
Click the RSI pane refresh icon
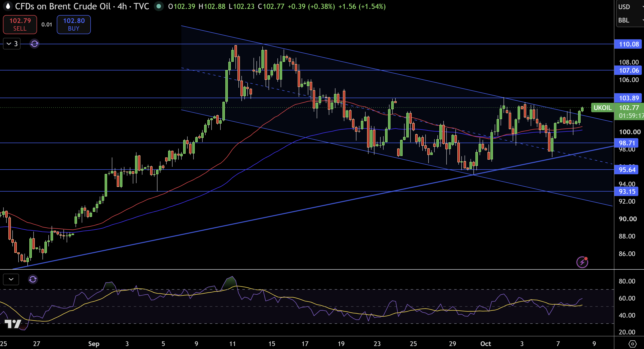tap(33, 279)
